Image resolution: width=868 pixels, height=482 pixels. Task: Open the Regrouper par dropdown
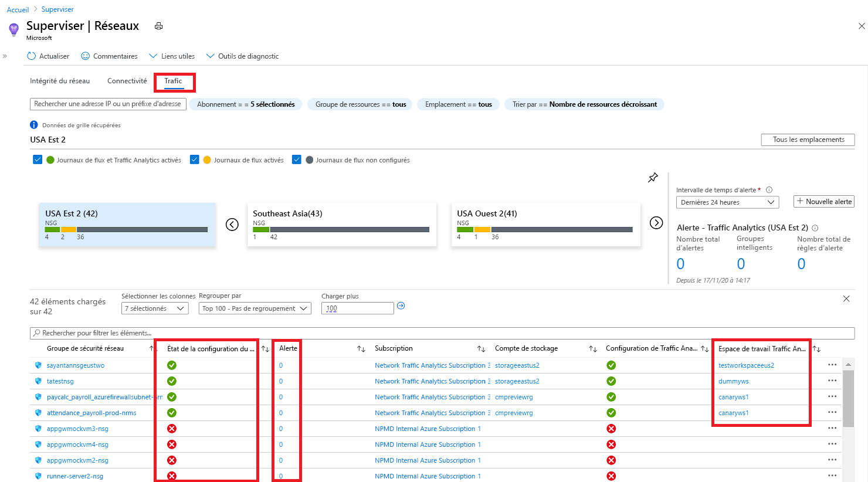[x=255, y=308]
